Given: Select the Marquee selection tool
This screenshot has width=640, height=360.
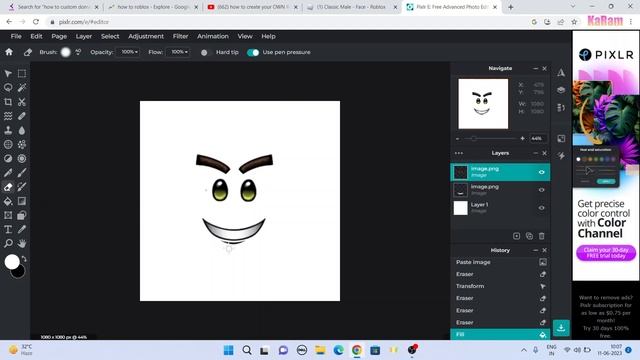Looking at the screenshot, I should (x=22, y=73).
